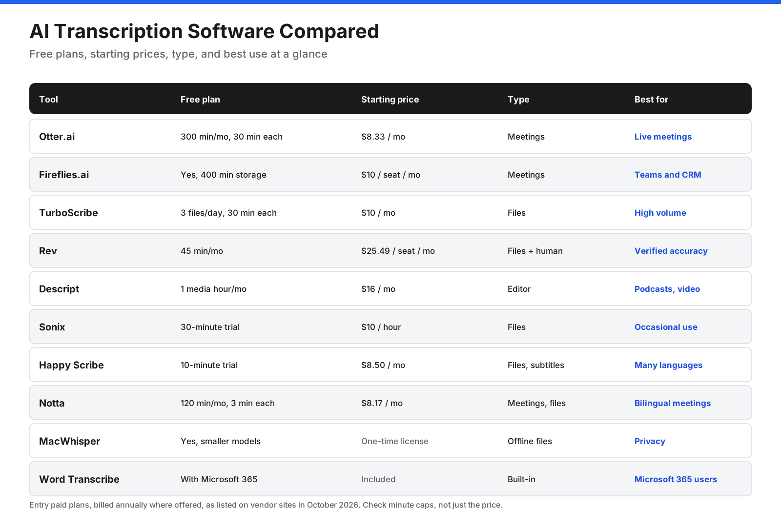The width and height of the screenshot is (781, 532).
Task: Click the "Included" price cell
Action: tap(378, 479)
